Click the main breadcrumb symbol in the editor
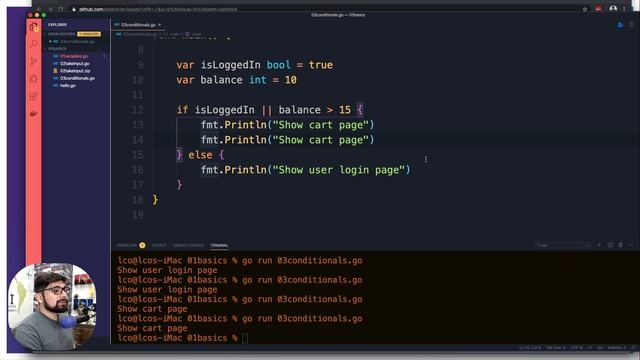 tap(193, 34)
